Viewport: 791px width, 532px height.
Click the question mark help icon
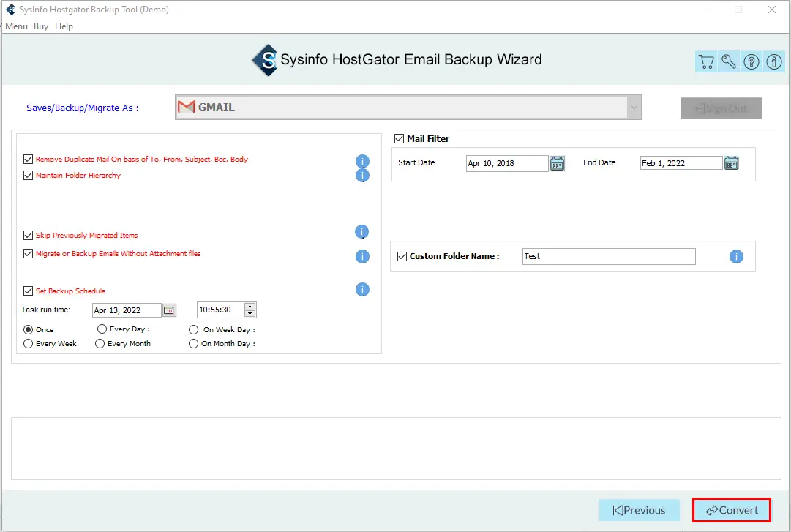click(751, 62)
